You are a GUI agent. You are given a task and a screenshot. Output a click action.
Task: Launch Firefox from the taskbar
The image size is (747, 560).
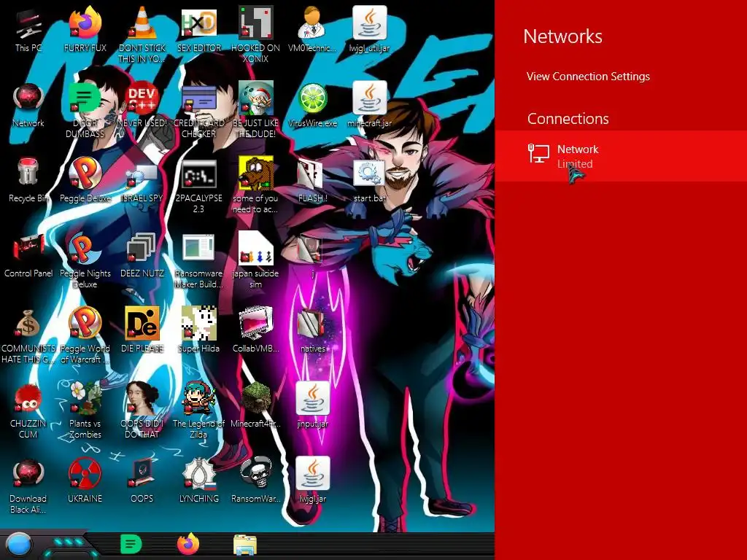tap(188, 544)
